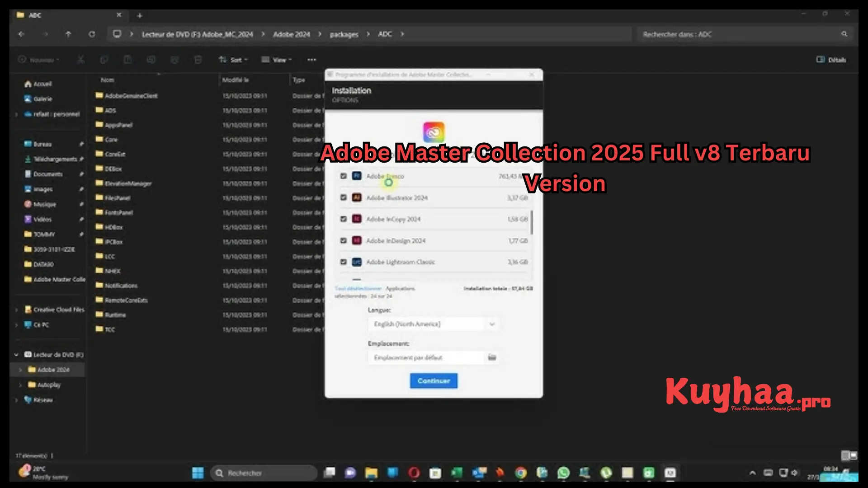Open the Sort dropdown in Explorer toolbar
This screenshot has width=868, height=488.
tap(233, 59)
